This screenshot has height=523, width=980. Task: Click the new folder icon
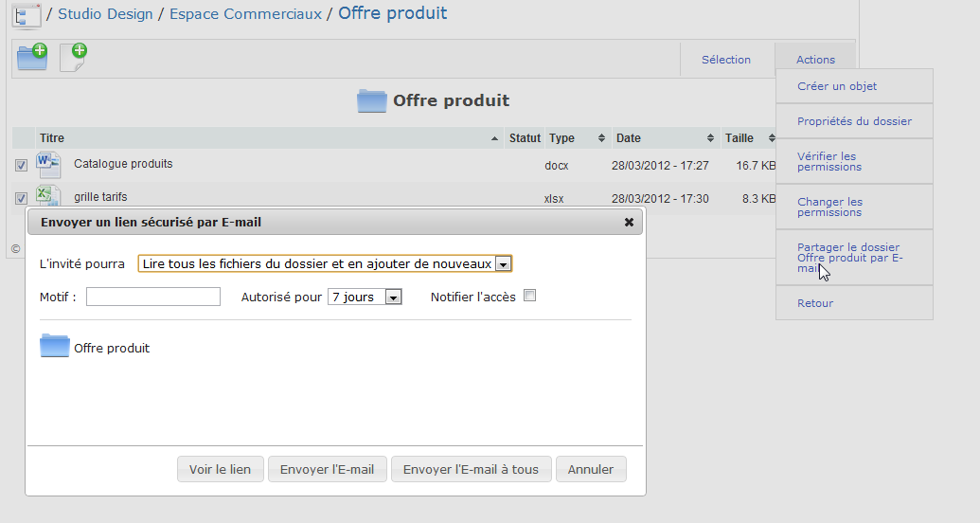(x=32, y=58)
